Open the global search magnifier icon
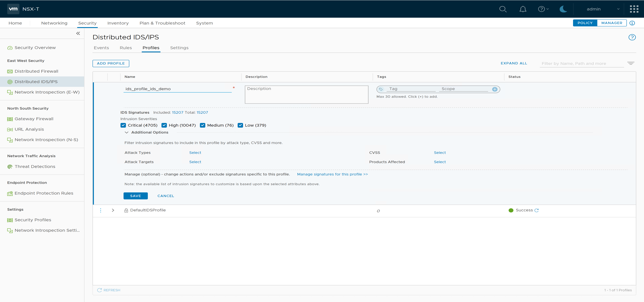The width and height of the screenshot is (644, 302). click(x=503, y=9)
